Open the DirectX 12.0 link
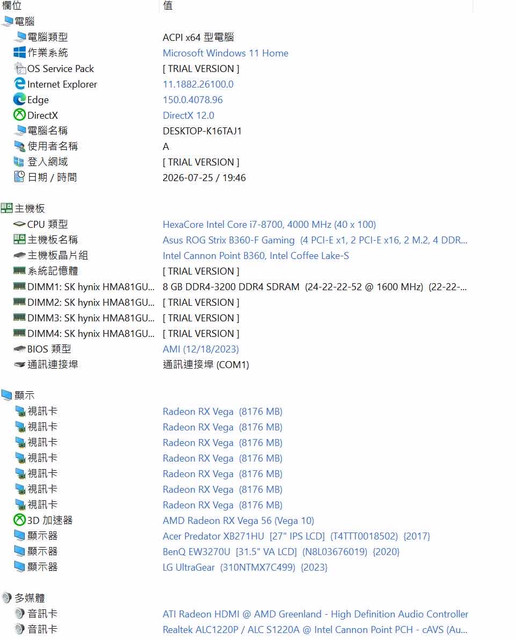The width and height of the screenshot is (516, 640). pyautogui.click(x=188, y=115)
